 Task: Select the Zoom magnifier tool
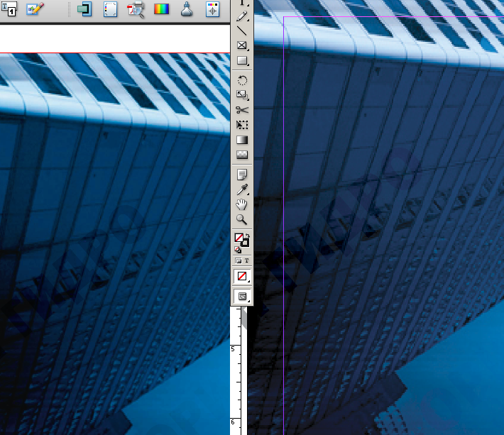(x=242, y=219)
